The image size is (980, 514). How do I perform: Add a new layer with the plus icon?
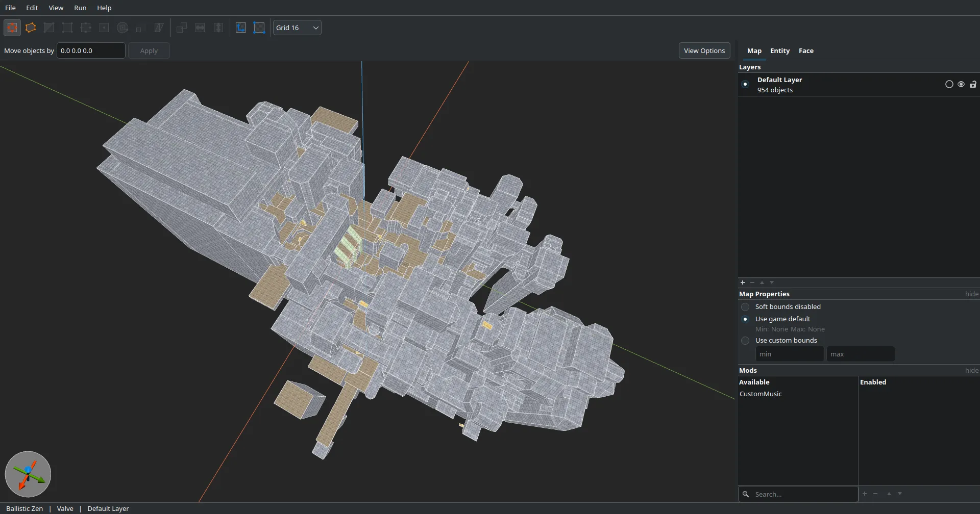pyautogui.click(x=743, y=282)
